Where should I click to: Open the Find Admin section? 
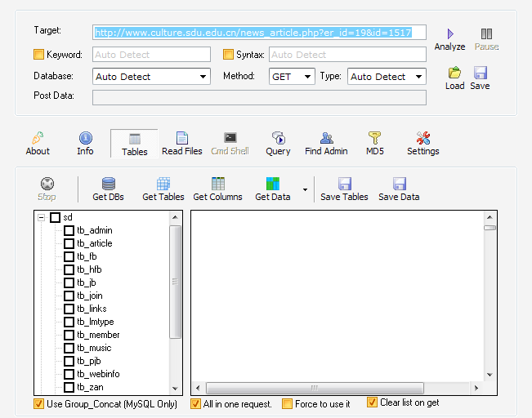click(x=326, y=144)
